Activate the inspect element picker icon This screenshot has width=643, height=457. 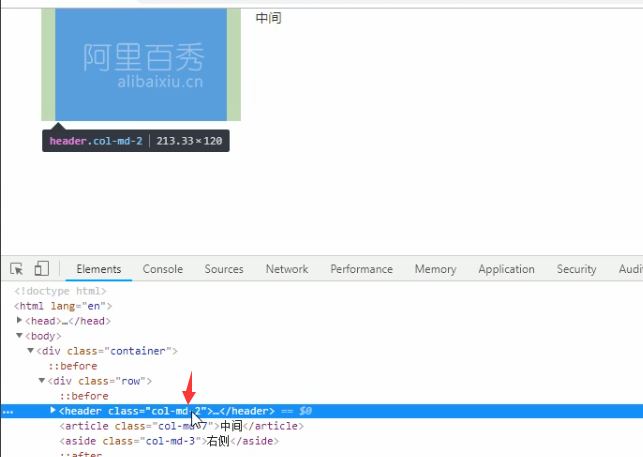(16, 269)
